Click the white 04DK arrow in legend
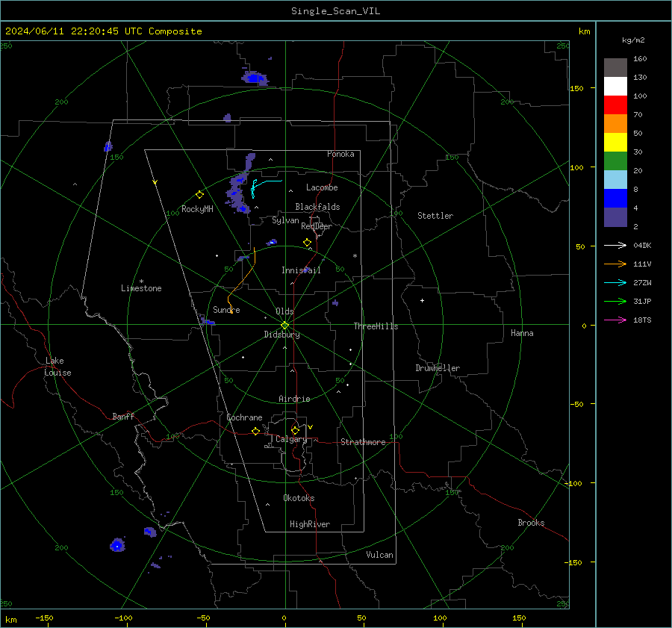672x628 pixels. point(615,245)
